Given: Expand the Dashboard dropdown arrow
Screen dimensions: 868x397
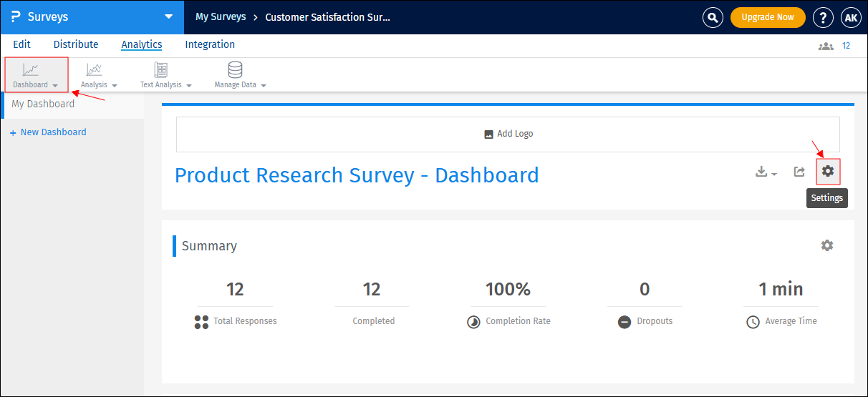Looking at the screenshot, I should pyautogui.click(x=55, y=85).
